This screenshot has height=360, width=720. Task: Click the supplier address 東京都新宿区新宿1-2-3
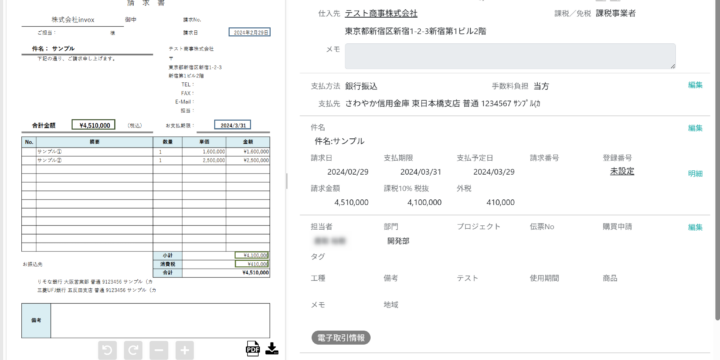[x=416, y=31]
